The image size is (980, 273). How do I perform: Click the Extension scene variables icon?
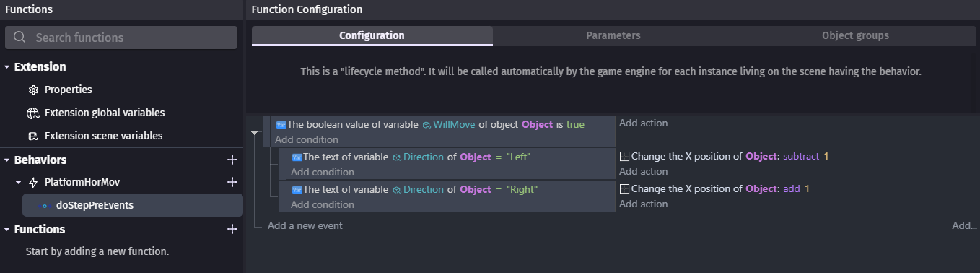coord(32,136)
